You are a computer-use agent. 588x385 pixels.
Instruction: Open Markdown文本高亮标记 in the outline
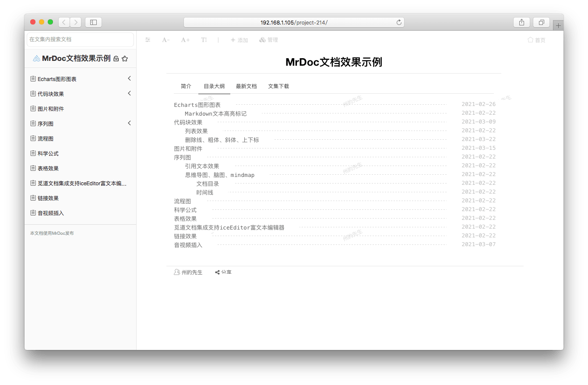point(216,114)
